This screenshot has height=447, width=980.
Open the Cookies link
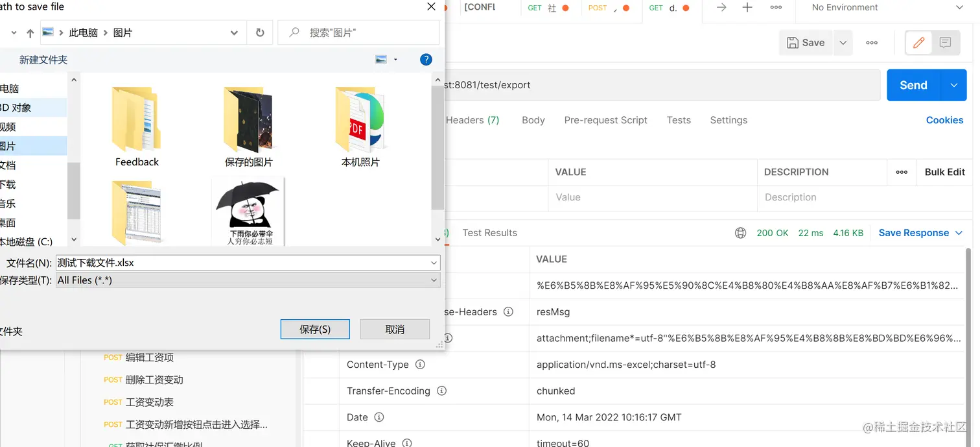(944, 120)
